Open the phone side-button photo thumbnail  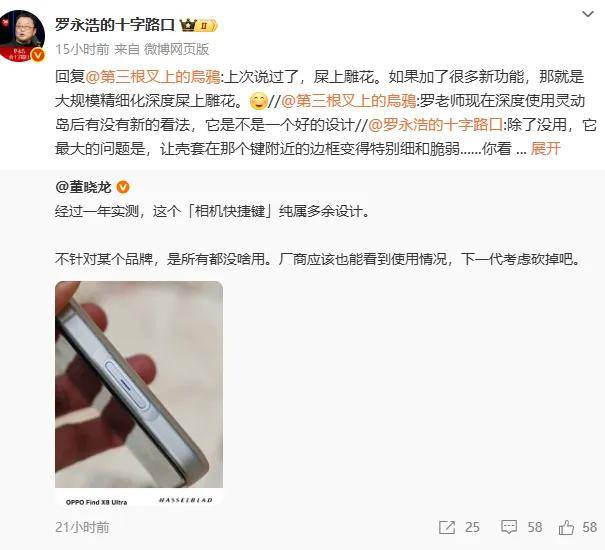coord(139,394)
